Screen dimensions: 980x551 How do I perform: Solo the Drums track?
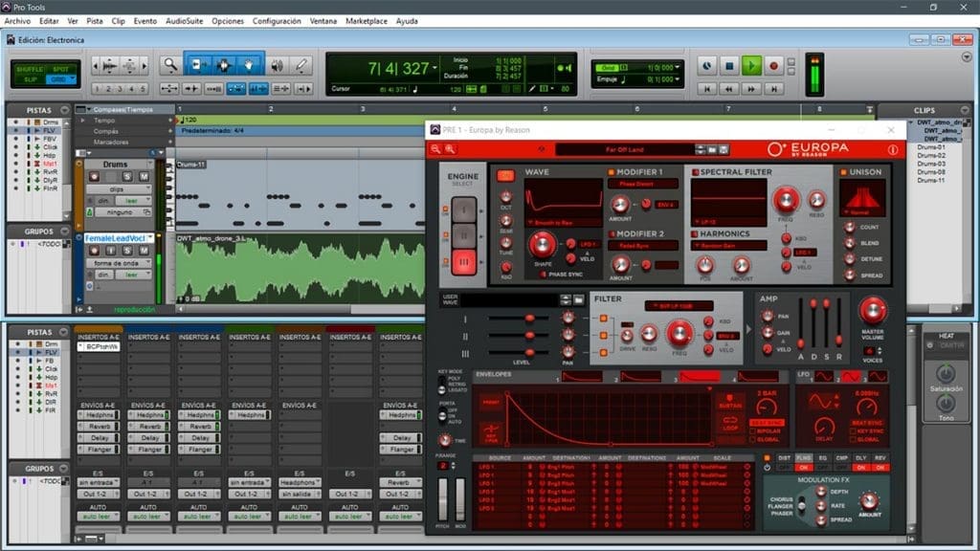click(x=127, y=176)
